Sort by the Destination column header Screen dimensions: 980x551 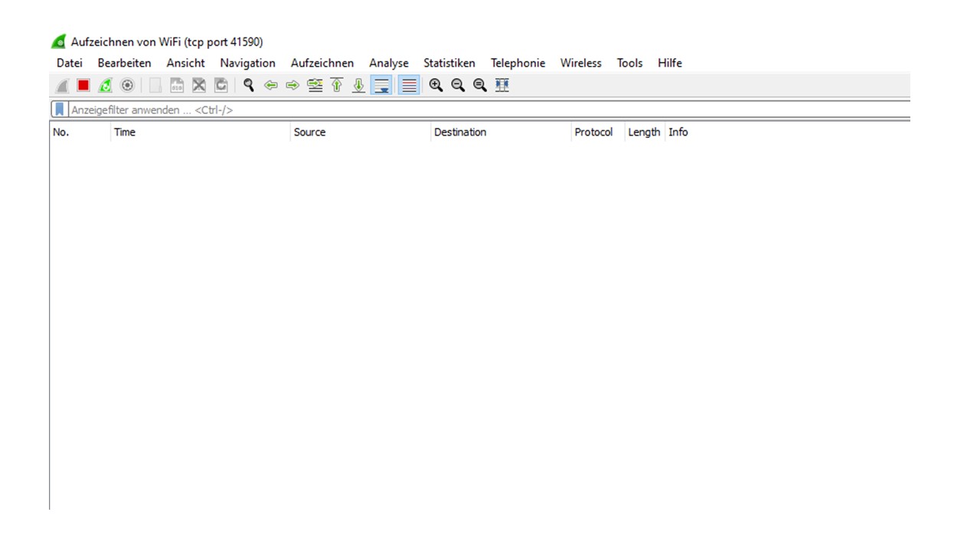click(x=501, y=132)
